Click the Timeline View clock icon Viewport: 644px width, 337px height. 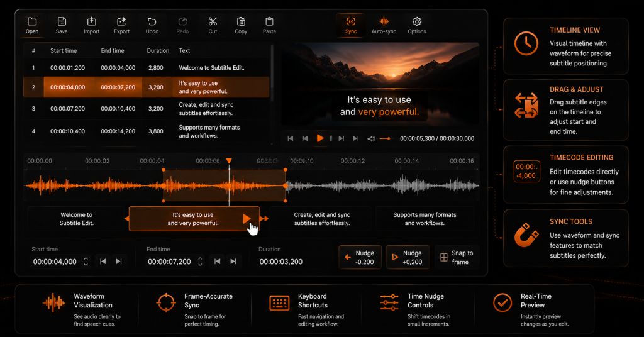tap(526, 43)
